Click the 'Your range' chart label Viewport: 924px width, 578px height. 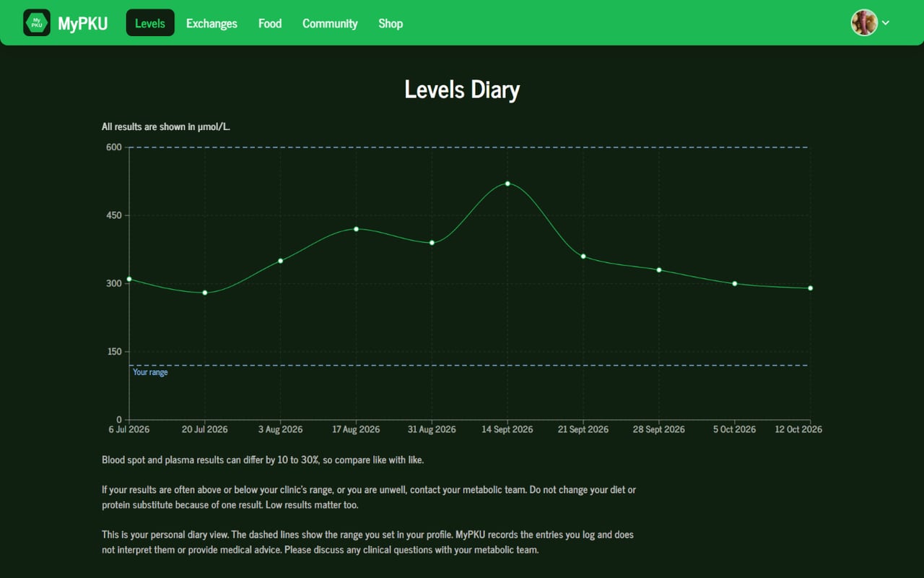coord(150,372)
